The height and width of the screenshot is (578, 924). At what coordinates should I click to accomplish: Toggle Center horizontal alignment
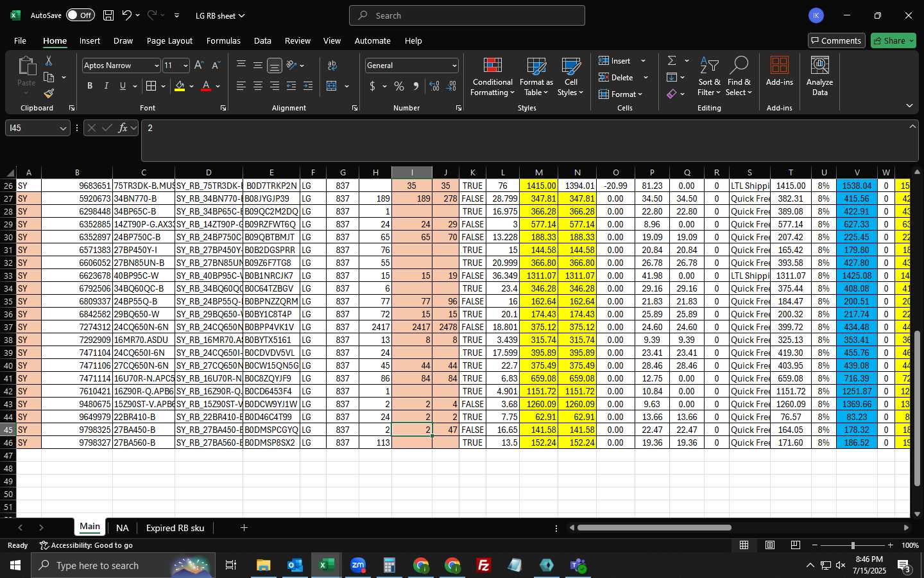tap(258, 86)
